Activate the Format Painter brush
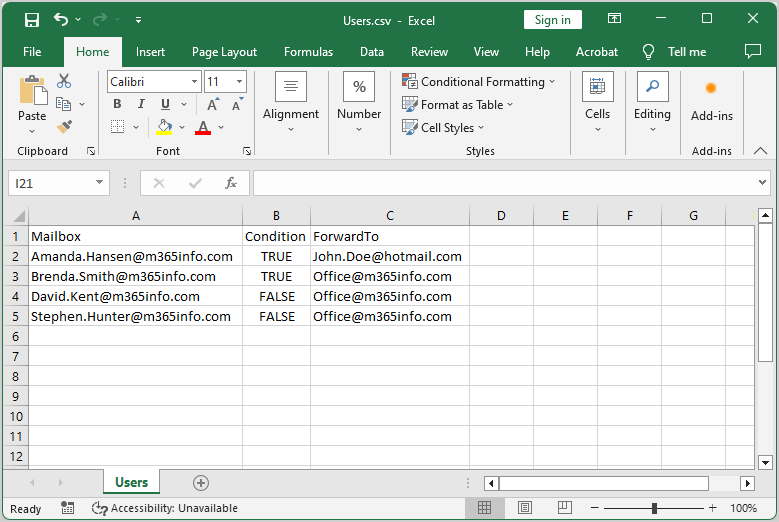Image resolution: width=779 pixels, height=522 pixels. pos(64,127)
